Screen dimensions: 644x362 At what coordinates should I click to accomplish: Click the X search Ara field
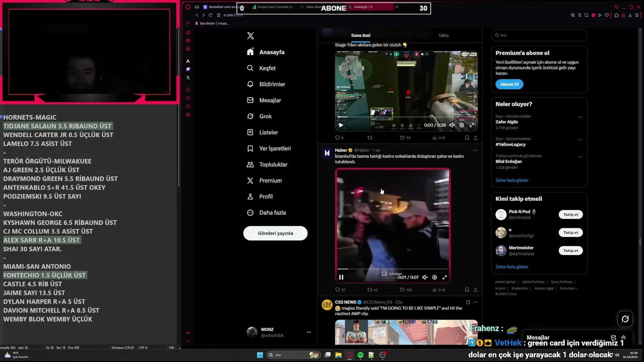[539, 35]
